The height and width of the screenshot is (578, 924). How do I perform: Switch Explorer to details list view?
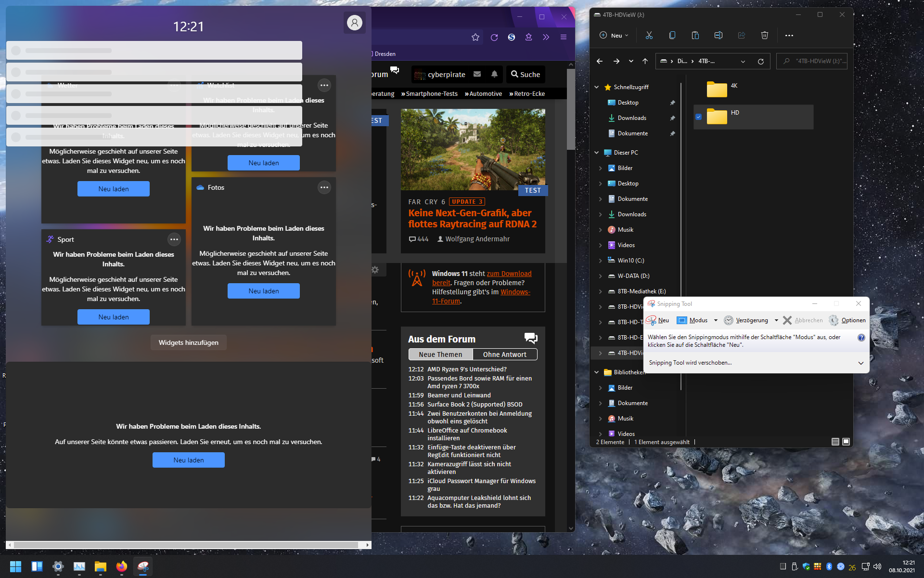pyautogui.click(x=835, y=442)
